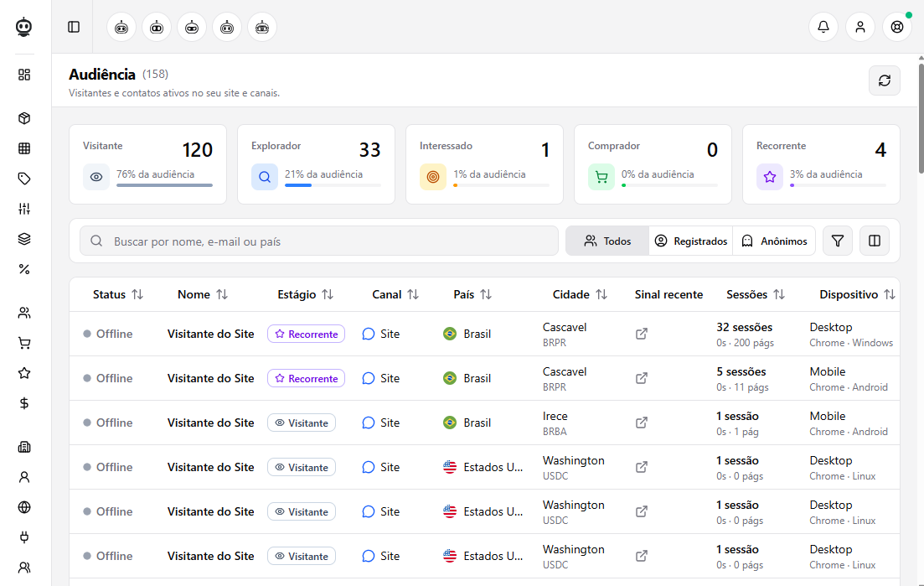
Task: Open the filter funnel icon
Action: [838, 241]
